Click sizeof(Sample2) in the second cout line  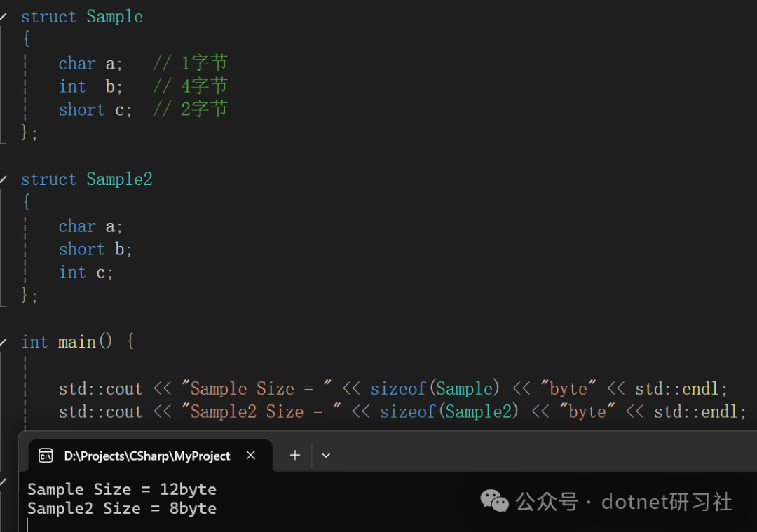coord(449,412)
